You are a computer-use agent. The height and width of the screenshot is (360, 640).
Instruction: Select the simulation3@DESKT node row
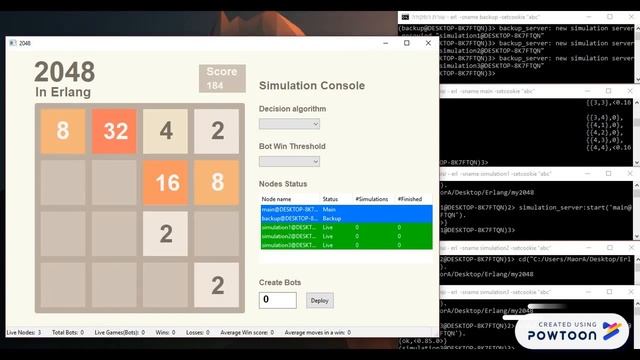coord(347,245)
